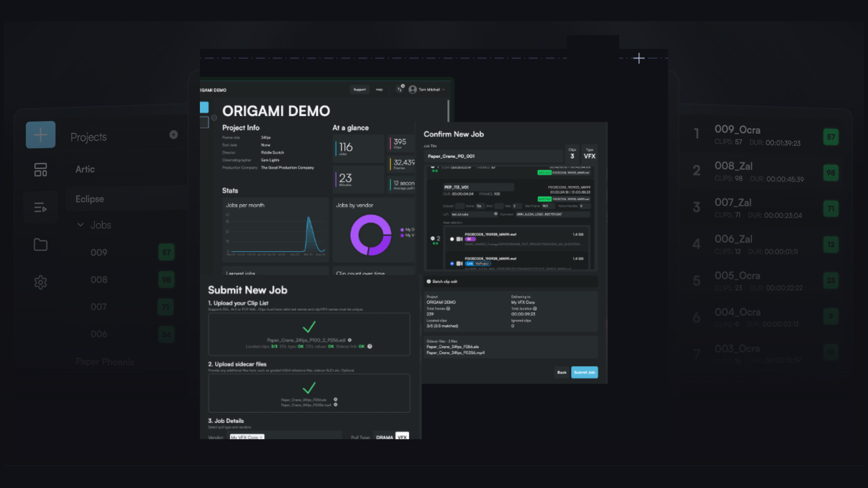Click the Submit Job button
Image resolution: width=868 pixels, height=488 pixels.
coord(584,372)
